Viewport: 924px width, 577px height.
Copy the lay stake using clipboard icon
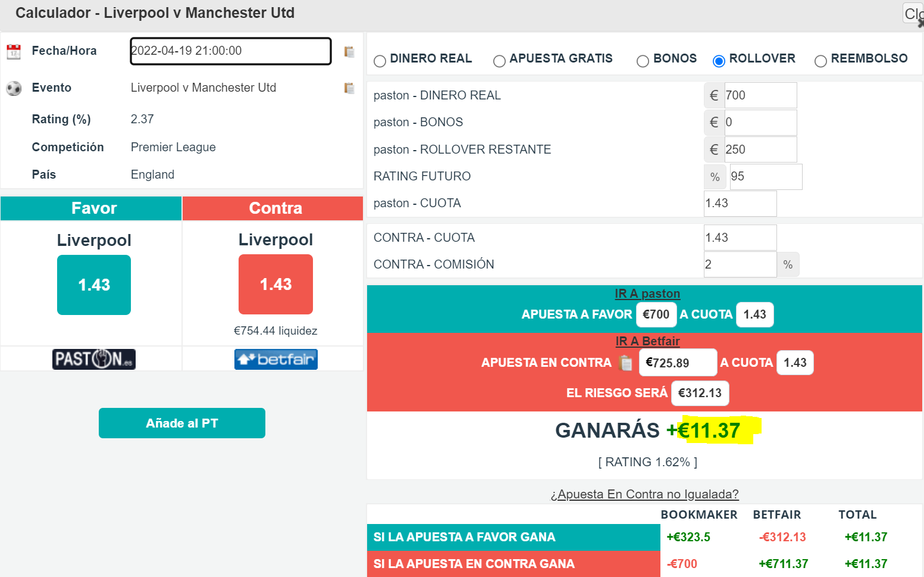(x=625, y=363)
